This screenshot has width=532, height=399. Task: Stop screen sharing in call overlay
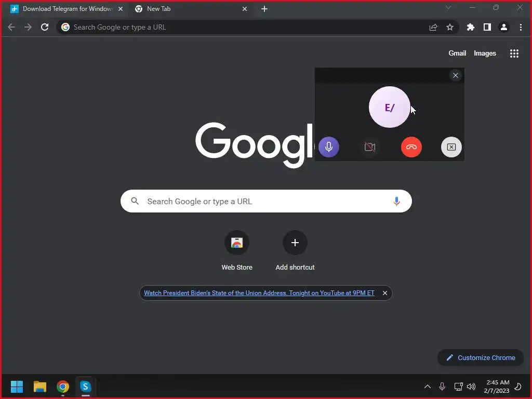[x=451, y=147]
